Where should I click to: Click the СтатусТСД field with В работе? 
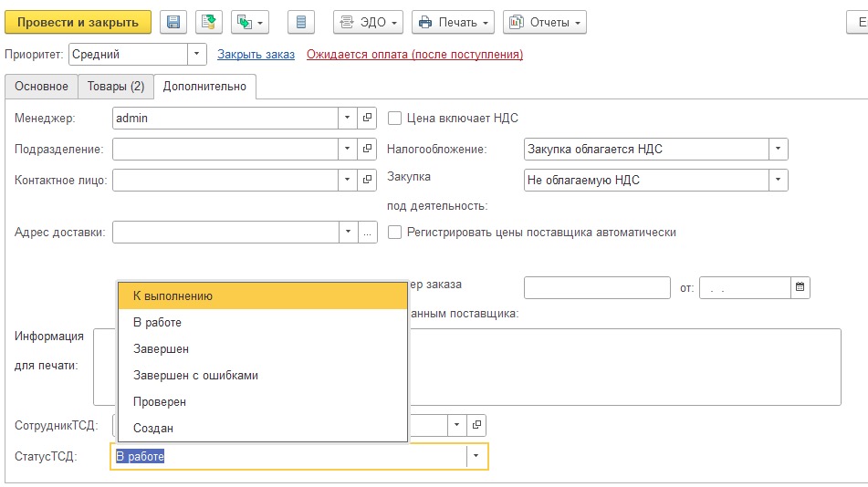click(289, 457)
